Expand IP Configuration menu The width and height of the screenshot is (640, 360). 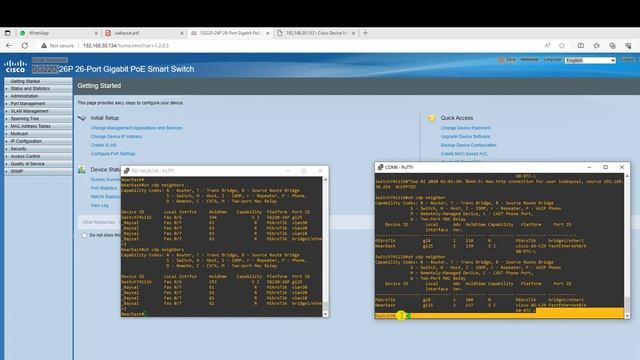tap(38, 141)
